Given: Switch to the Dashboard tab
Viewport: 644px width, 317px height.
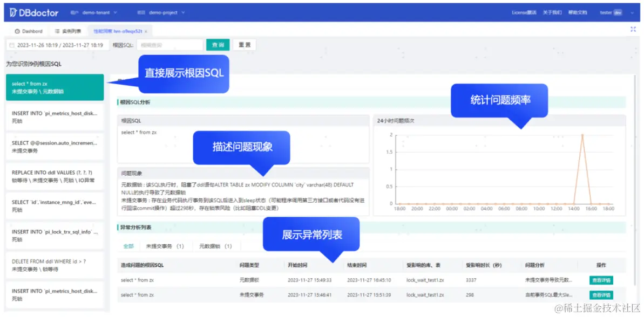Looking at the screenshot, I should (29, 31).
